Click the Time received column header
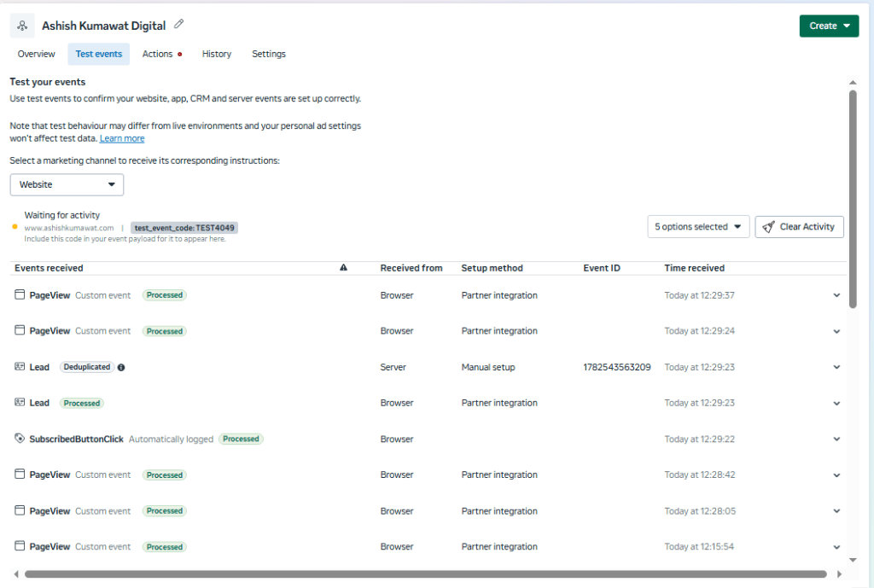 [695, 268]
